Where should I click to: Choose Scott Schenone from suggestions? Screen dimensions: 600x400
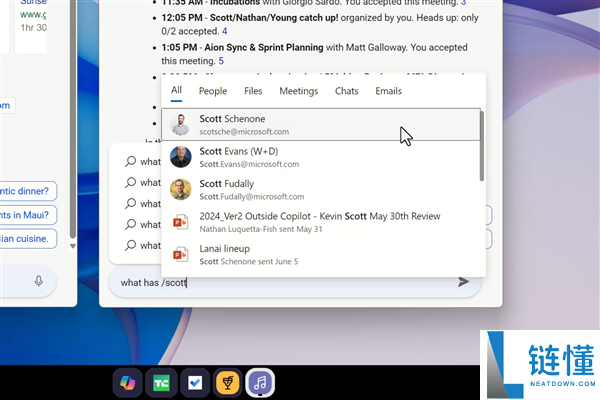(x=321, y=125)
